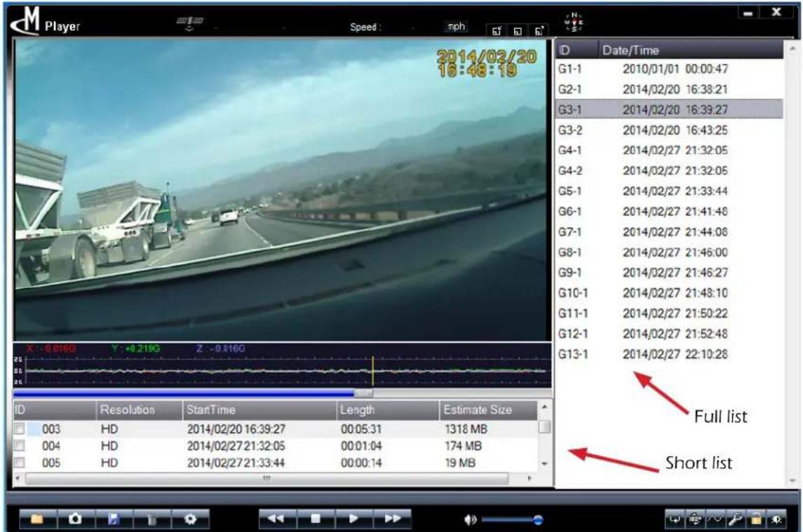
Task: Click the yellow marker on G-sensor graph
Action: click(372, 371)
